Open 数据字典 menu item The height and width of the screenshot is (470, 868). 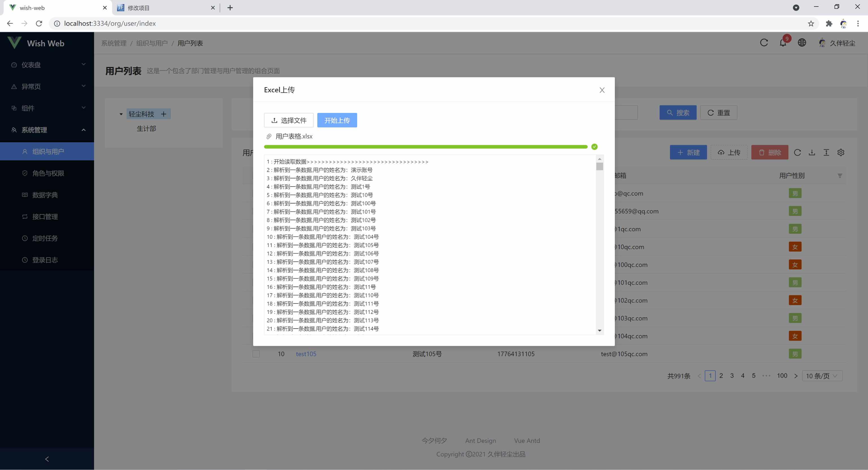point(47,195)
